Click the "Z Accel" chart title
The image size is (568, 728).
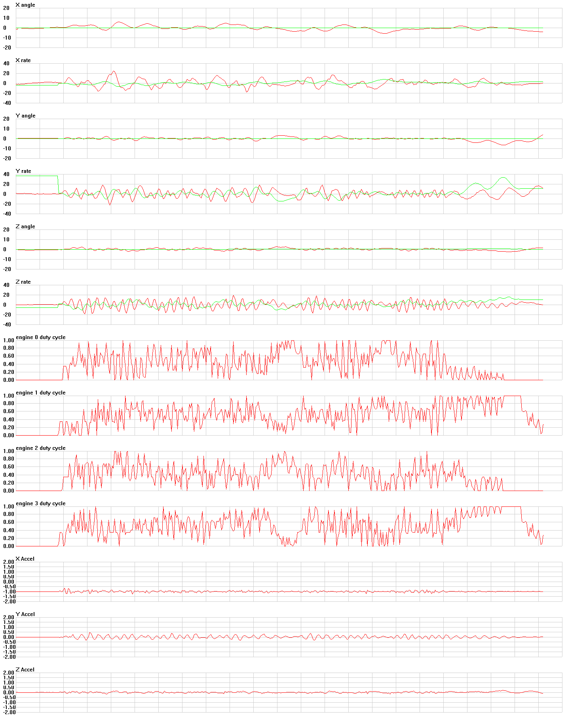point(25,670)
